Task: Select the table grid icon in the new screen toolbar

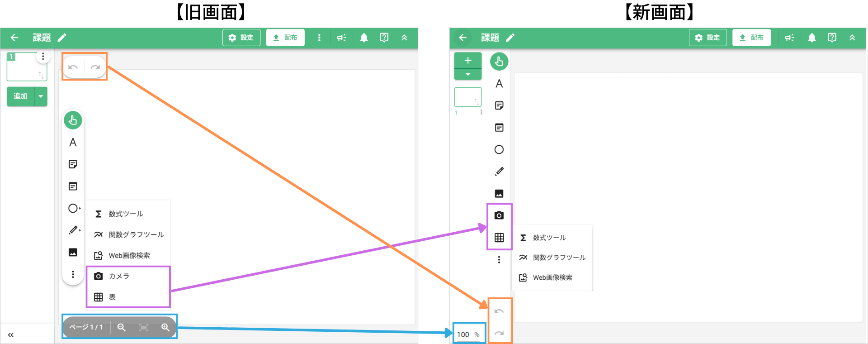Action: coord(499,238)
